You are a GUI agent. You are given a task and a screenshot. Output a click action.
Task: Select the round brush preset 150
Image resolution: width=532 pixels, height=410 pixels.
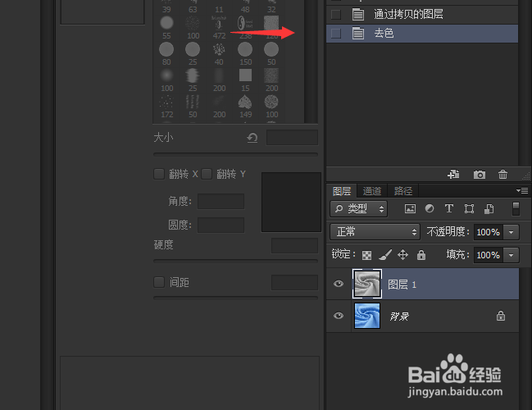point(245,49)
